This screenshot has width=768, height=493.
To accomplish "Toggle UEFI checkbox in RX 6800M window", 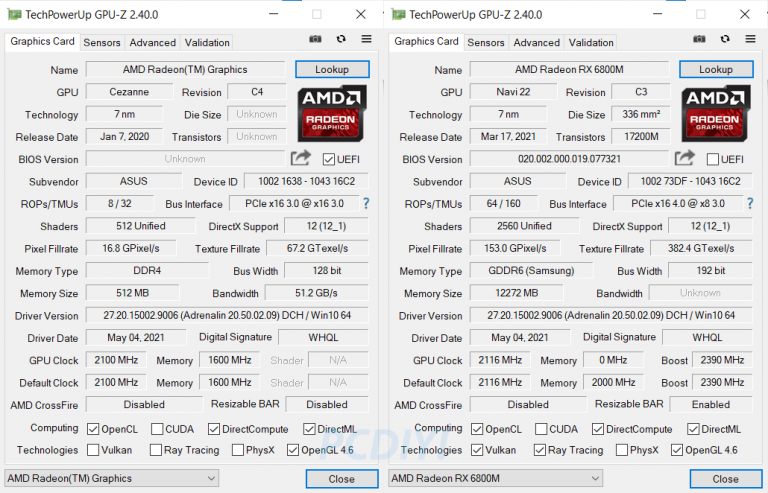I will [713, 159].
